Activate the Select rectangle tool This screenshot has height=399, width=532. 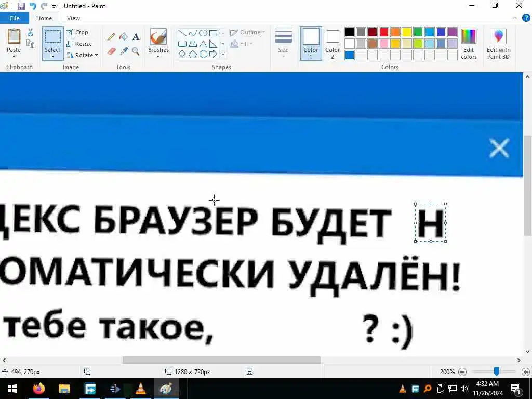(x=52, y=37)
